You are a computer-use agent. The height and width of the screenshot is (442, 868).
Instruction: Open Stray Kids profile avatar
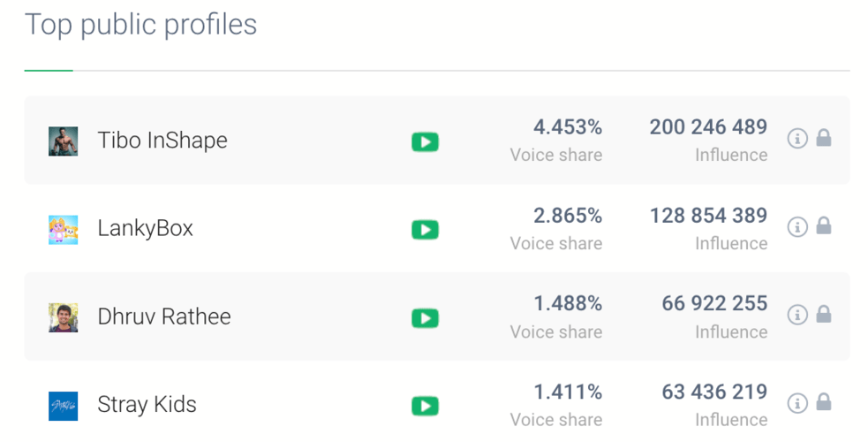tap(64, 406)
